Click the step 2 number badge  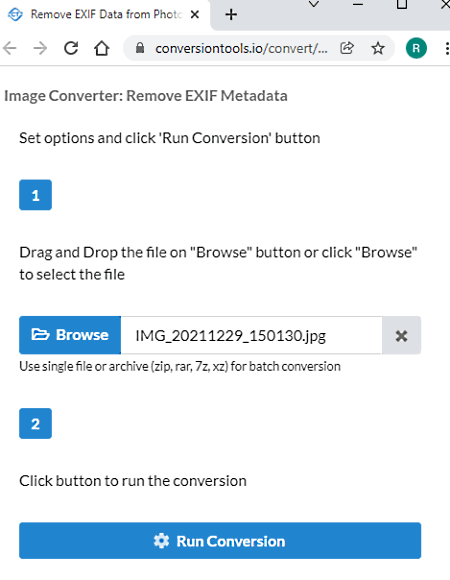click(35, 424)
